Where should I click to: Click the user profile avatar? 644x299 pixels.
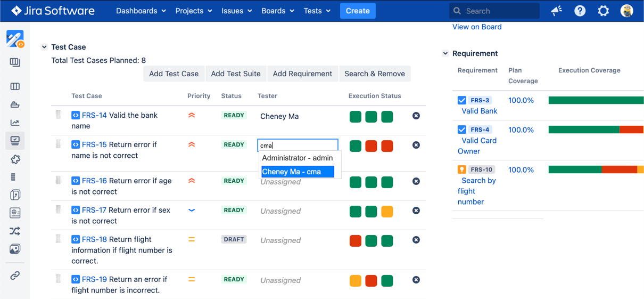[627, 11]
